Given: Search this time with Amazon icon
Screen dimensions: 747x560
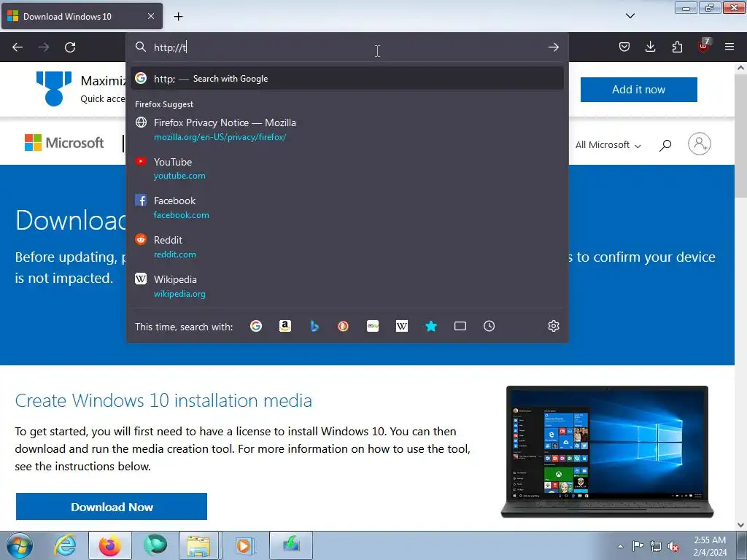Looking at the screenshot, I should tap(285, 326).
